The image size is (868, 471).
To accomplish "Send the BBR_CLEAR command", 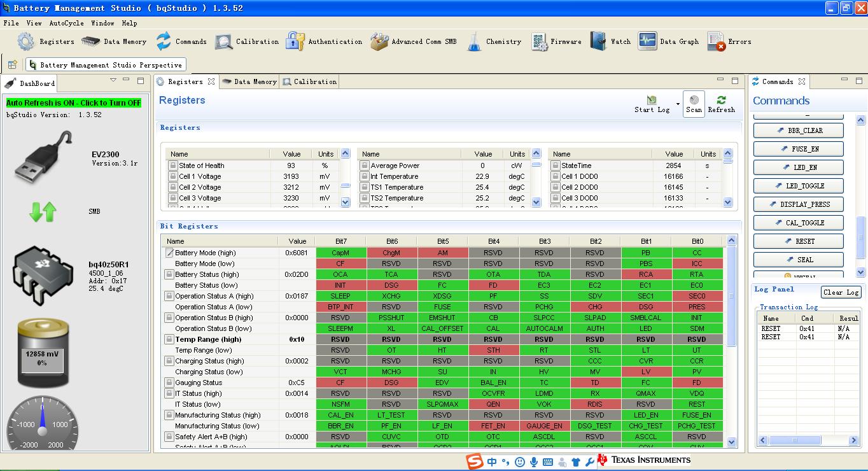I will [x=799, y=130].
